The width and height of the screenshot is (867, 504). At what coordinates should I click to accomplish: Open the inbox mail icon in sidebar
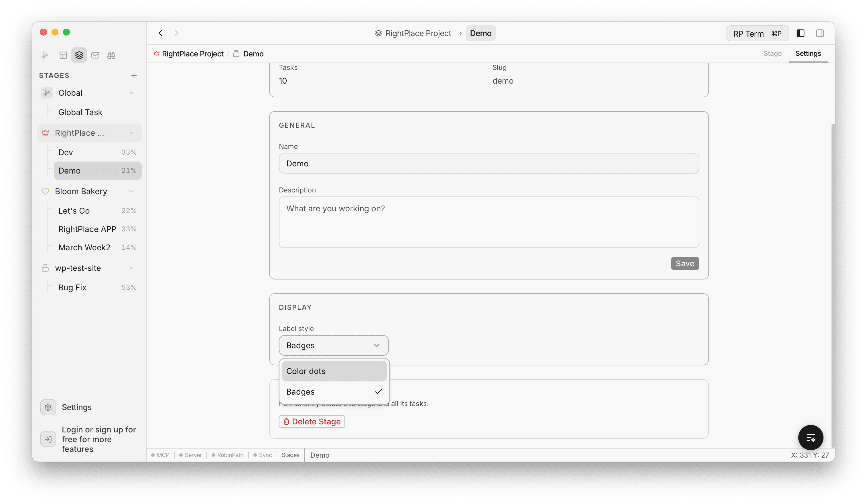pyautogui.click(x=95, y=55)
